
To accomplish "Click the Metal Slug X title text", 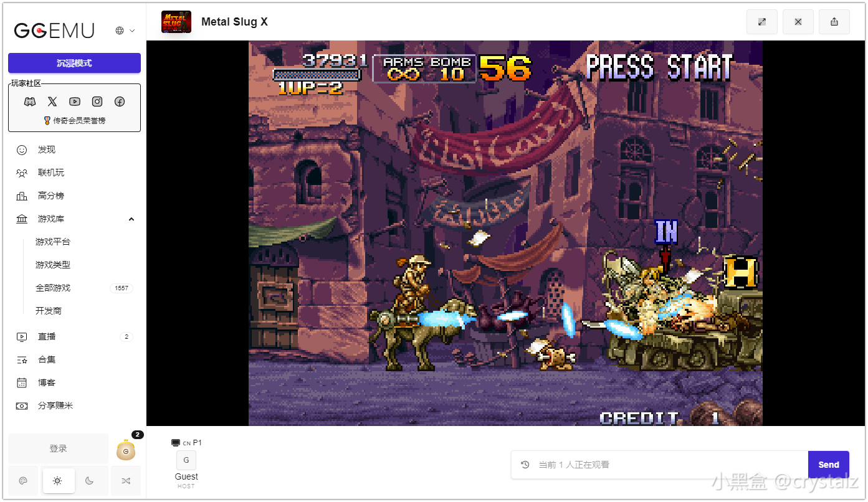I will click(234, 22).
